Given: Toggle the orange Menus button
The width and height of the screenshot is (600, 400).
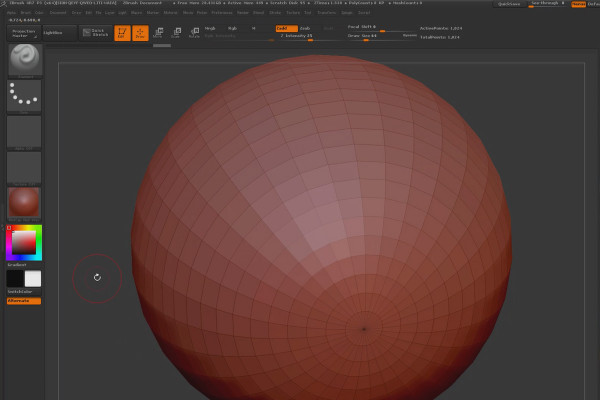Looking at the screenshot, I should coord(578,4).
